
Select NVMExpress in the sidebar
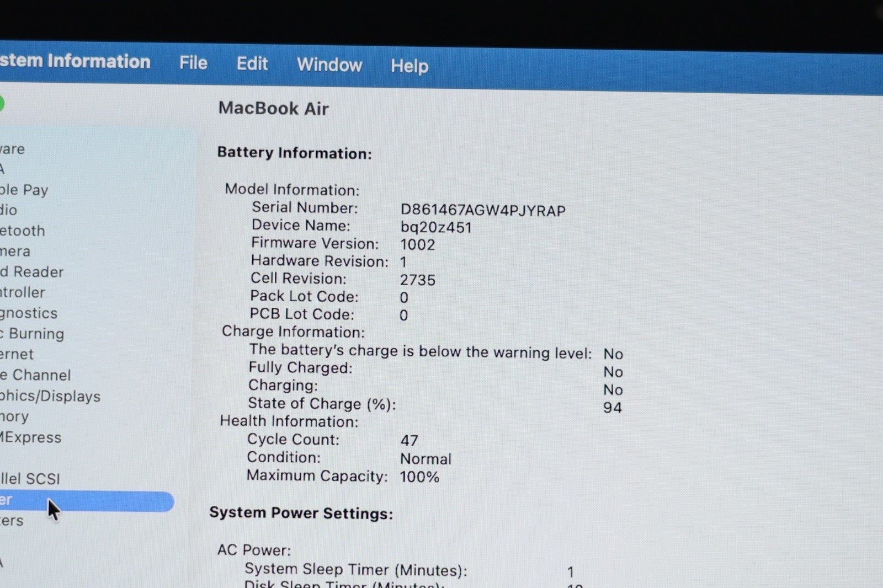[31, 437]
